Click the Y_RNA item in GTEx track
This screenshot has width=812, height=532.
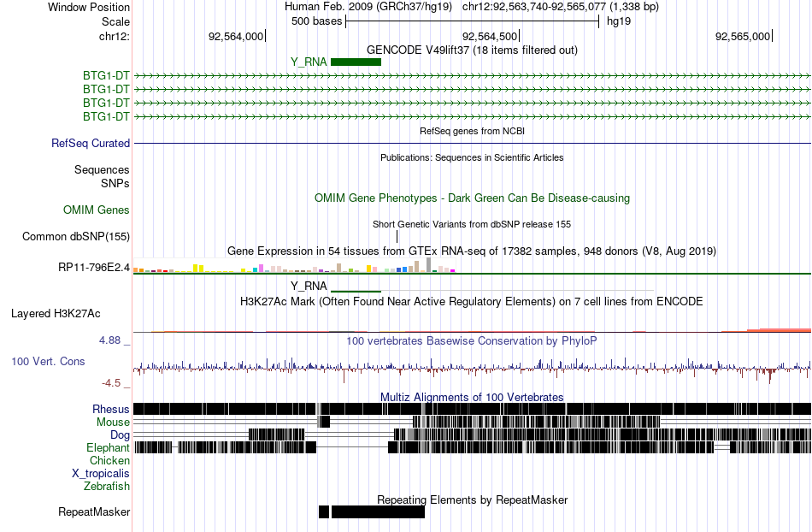point(356,291)
